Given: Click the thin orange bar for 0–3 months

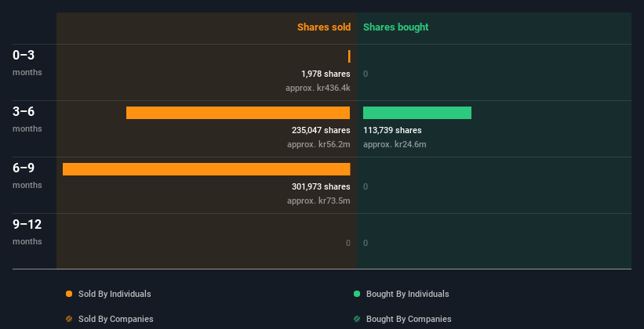Looking at the screenshot, I should (x=349, y=56).
